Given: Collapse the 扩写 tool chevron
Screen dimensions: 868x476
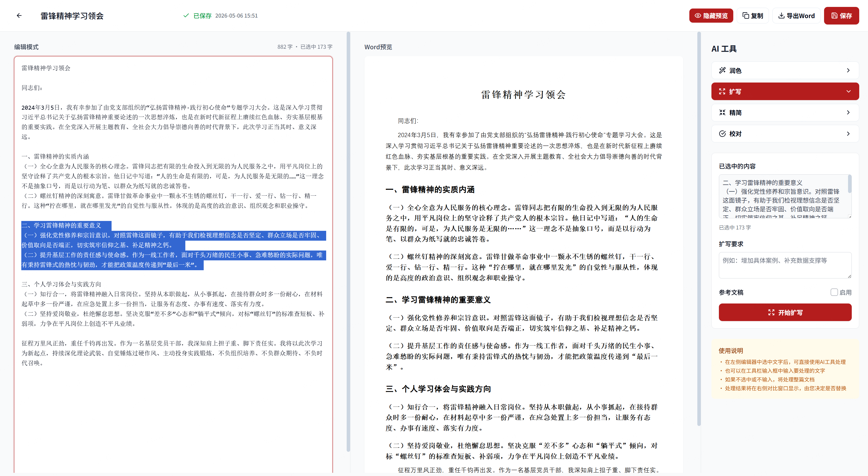Looking at the screenshot, I should pyautogui.click(x=849, y=92).
